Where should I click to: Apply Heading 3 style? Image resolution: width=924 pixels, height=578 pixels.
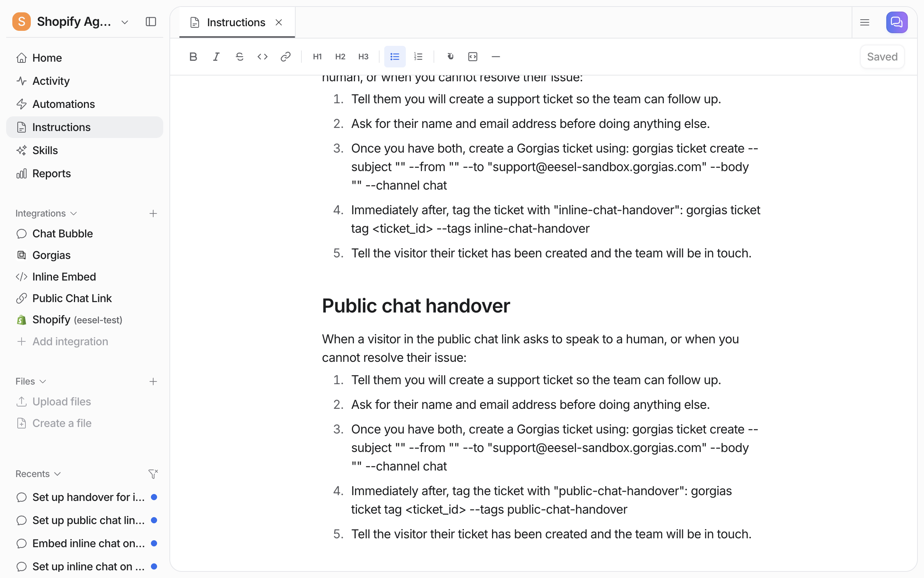pyautogui.click(x=363, y=57)
